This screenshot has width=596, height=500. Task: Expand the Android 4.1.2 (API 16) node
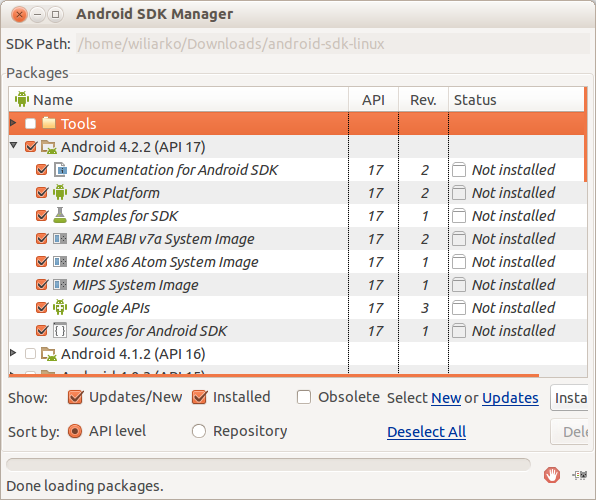pyautogui.click(x=13, y=353)
